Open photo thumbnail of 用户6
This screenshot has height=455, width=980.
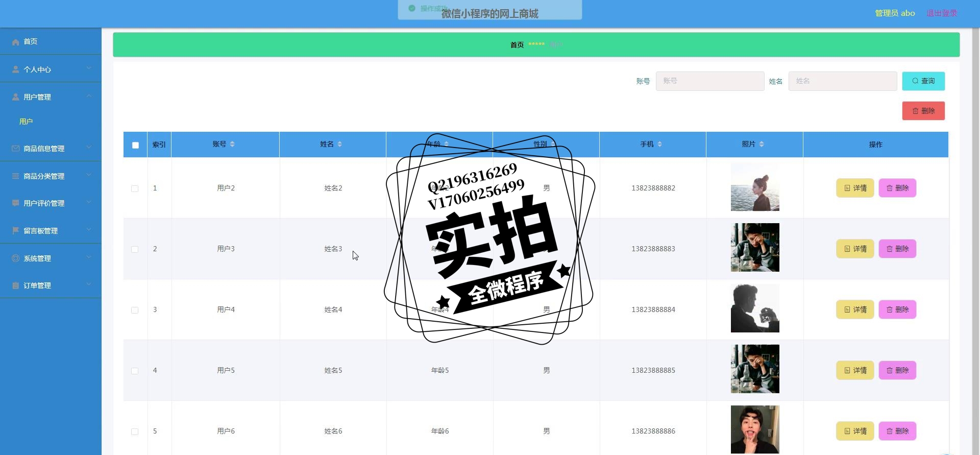[x=755, y=429]
